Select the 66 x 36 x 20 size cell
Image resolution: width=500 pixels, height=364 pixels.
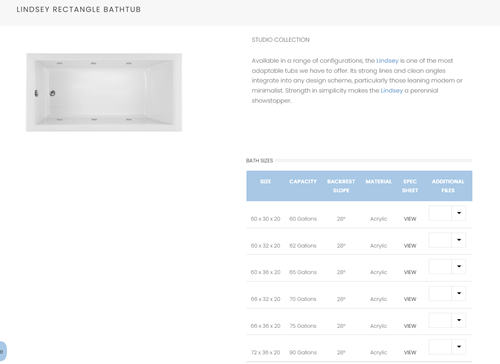(x=265, y=326)
